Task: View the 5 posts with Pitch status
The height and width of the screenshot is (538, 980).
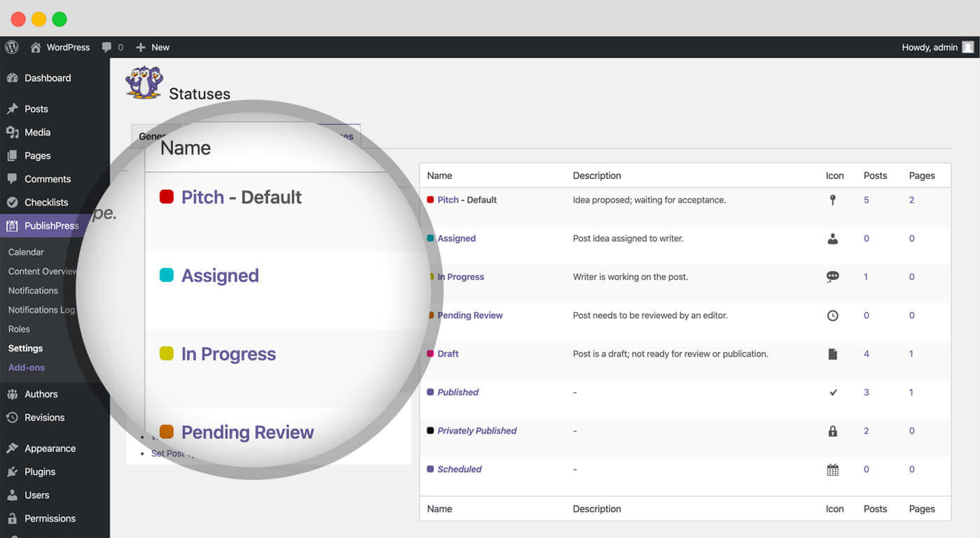Action: click(866, 200)
